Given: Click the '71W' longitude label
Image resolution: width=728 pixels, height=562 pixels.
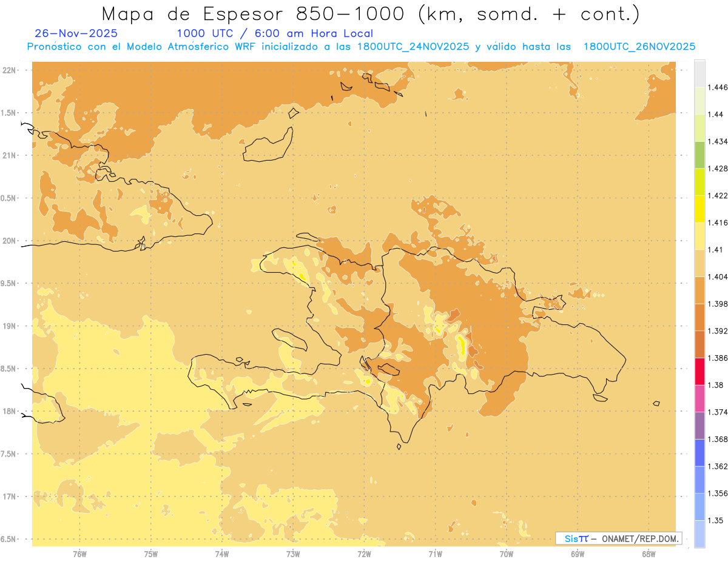Looking at the screenshot, I should point(435,554).
